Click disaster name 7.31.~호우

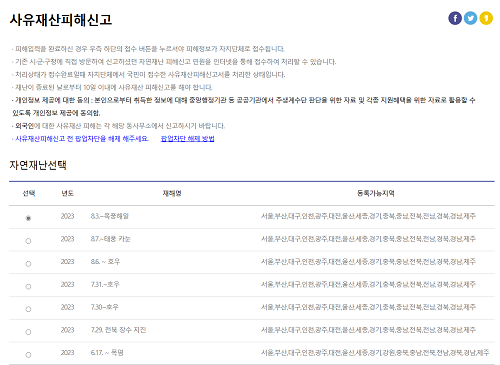105,284
